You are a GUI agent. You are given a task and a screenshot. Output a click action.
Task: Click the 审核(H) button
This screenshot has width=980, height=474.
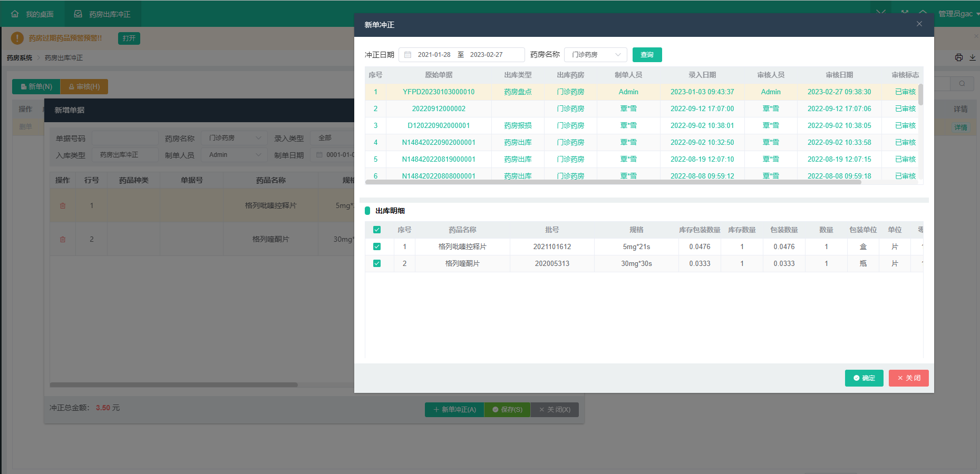click(x=84, y=86)
